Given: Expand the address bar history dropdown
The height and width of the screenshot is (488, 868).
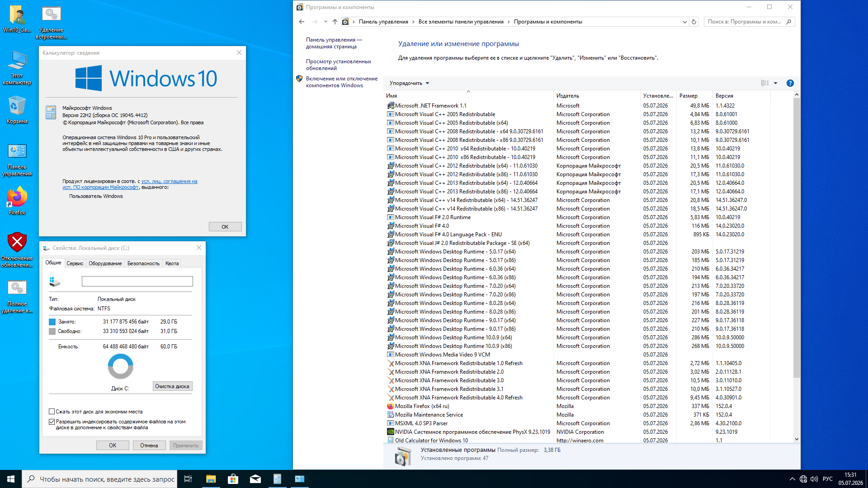Looking at the screenshot, I should (x=684, y=22).
